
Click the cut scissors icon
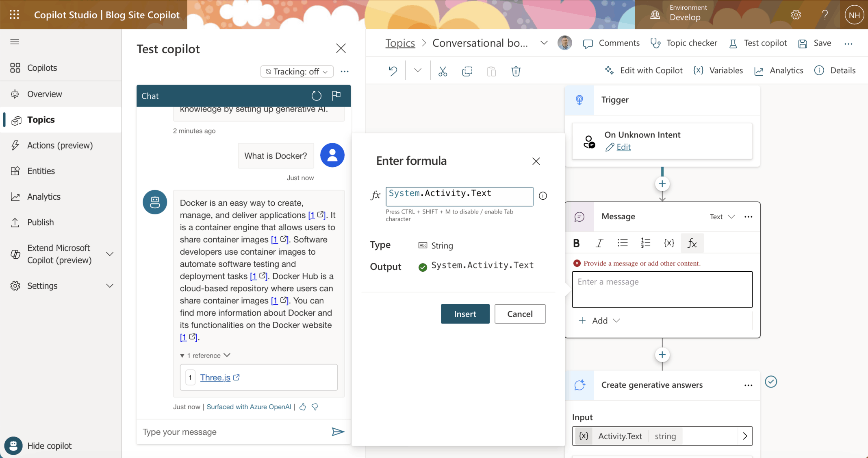click(x=443, y=71)
